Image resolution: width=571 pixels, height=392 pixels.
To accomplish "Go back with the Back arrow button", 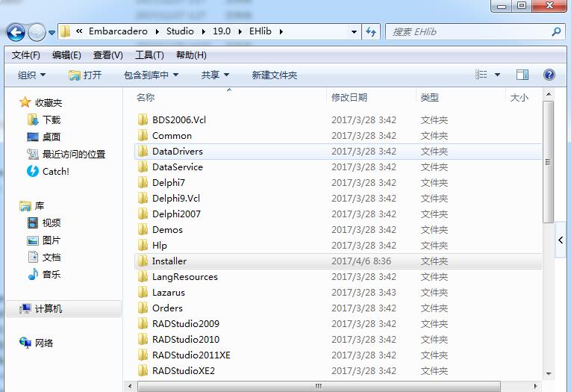I will pyautogui.click(x=16, y=32).
